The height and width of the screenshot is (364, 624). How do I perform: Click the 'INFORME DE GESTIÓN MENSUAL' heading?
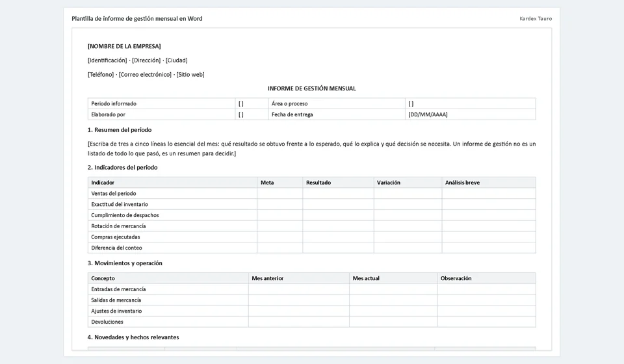point(311,88)
